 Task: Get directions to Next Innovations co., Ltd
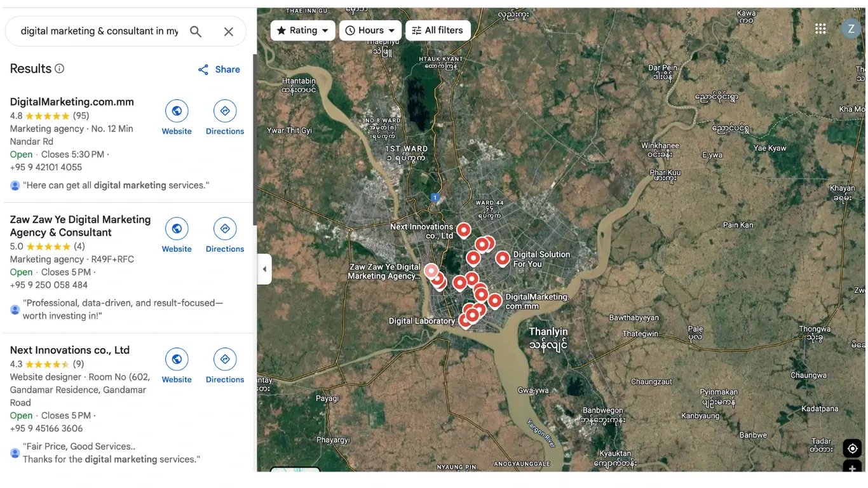click(225, 366)
